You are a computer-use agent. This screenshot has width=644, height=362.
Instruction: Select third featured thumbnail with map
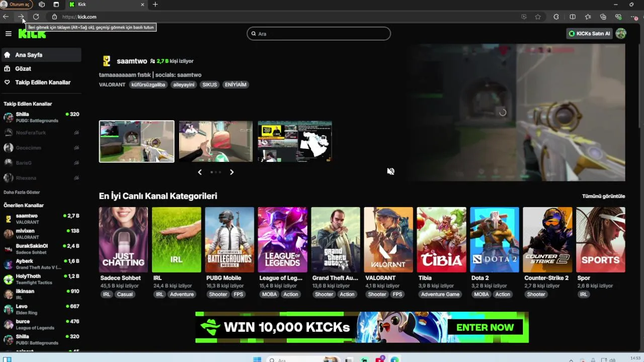(295, 141)
